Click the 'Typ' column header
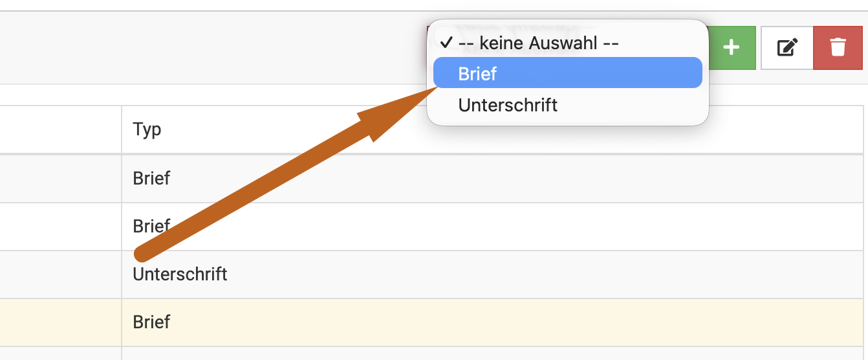 click(x=147, y=129)
